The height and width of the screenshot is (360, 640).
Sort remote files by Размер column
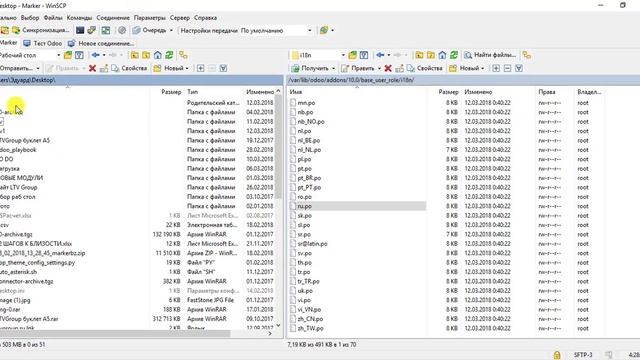click(x=448, y=92)
